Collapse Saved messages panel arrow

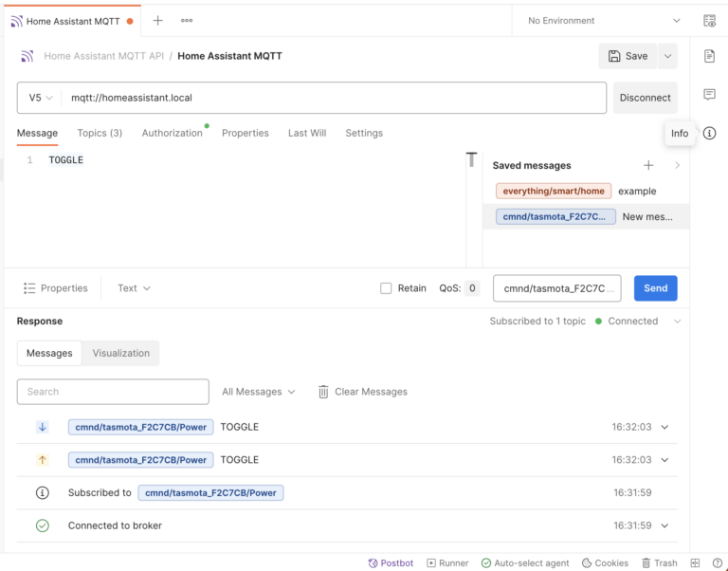click(678, 165)
